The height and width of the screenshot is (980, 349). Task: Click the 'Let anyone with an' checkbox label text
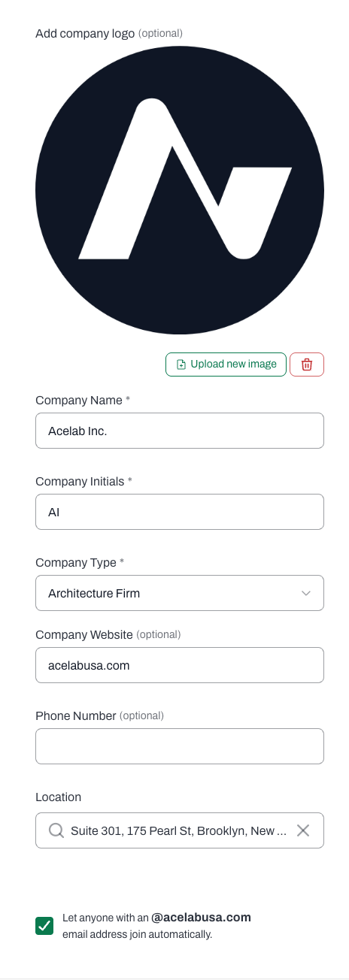click(x=105, y=918)
